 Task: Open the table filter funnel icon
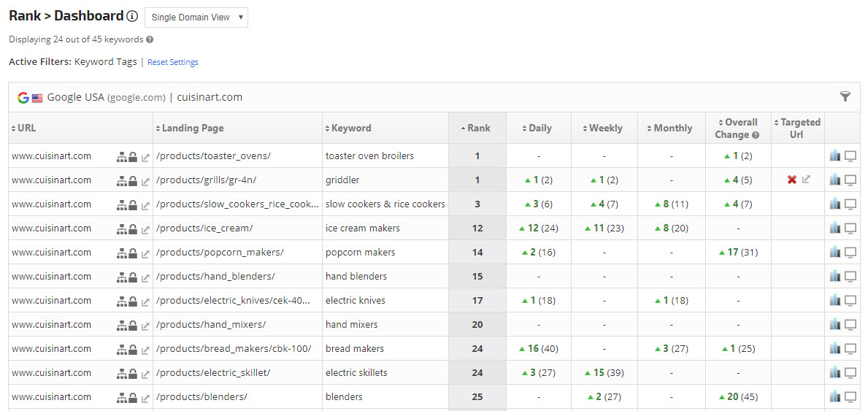(x=845, y=97)
